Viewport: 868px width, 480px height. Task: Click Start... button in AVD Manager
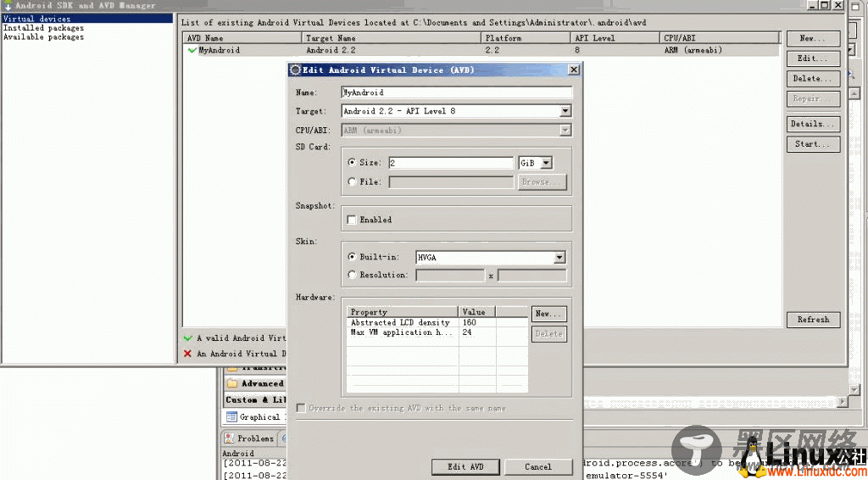click(x=813, y=144)
